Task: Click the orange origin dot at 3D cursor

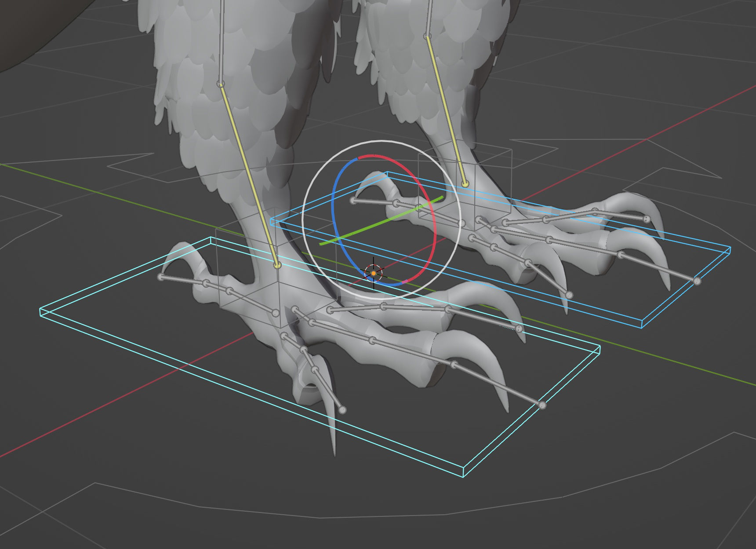Action: pos(374,273)
